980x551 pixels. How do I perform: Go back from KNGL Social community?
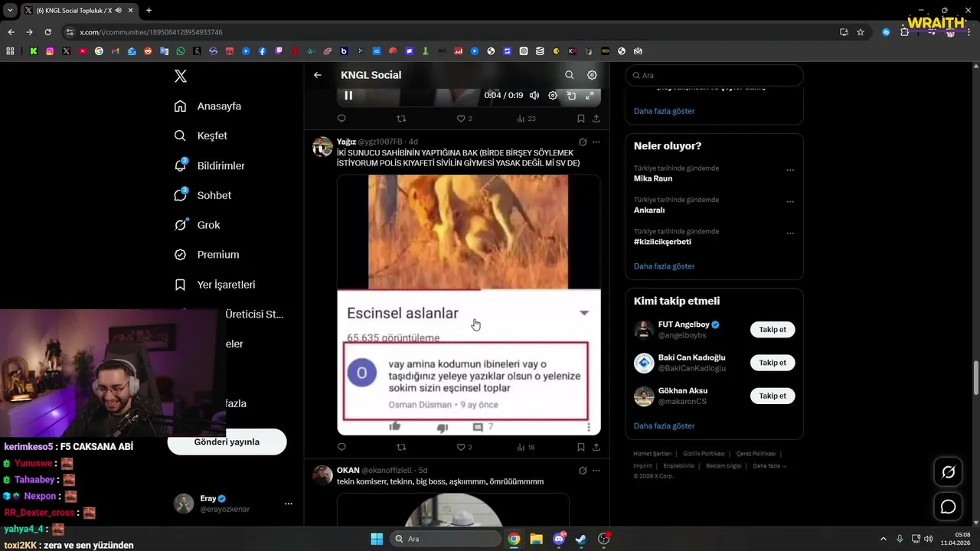318,75
